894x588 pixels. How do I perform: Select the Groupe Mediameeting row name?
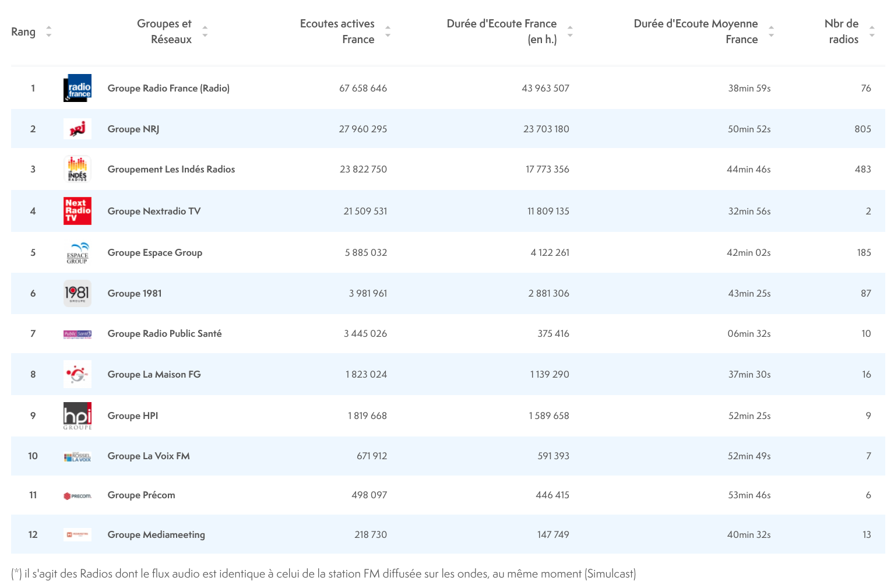pos(156,535)
